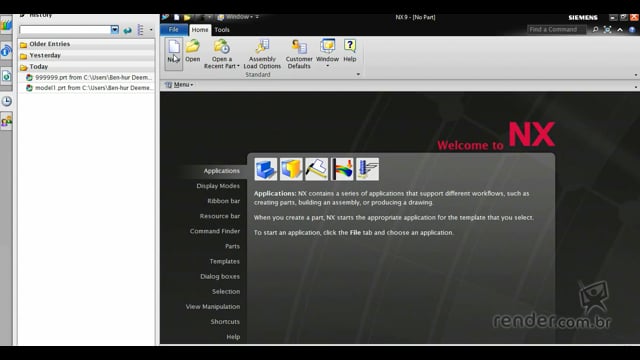Click the History search text field
Viewport: 640px width, 360px height.
click(x=65, y=30)
